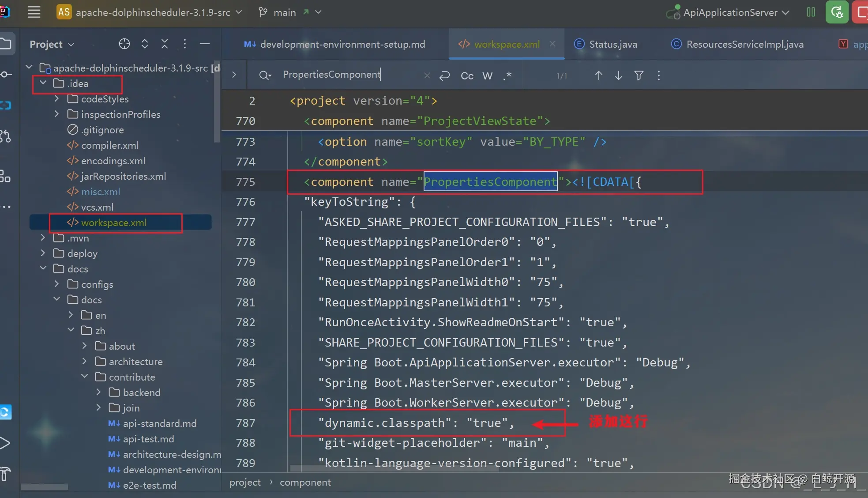
Task: Toggle Regex (.*) search option
Action: click(507, 75)
